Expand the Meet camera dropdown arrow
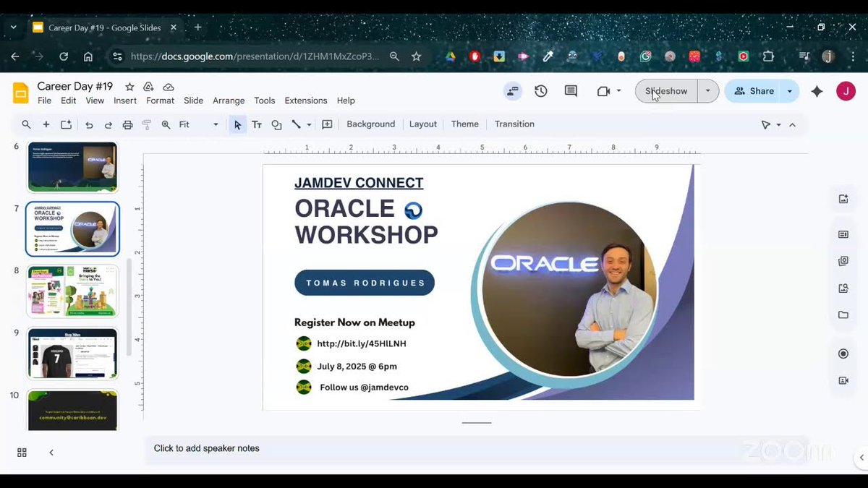Image resolution: width=868 pixels, height=488 pixels. pos(619,91)
